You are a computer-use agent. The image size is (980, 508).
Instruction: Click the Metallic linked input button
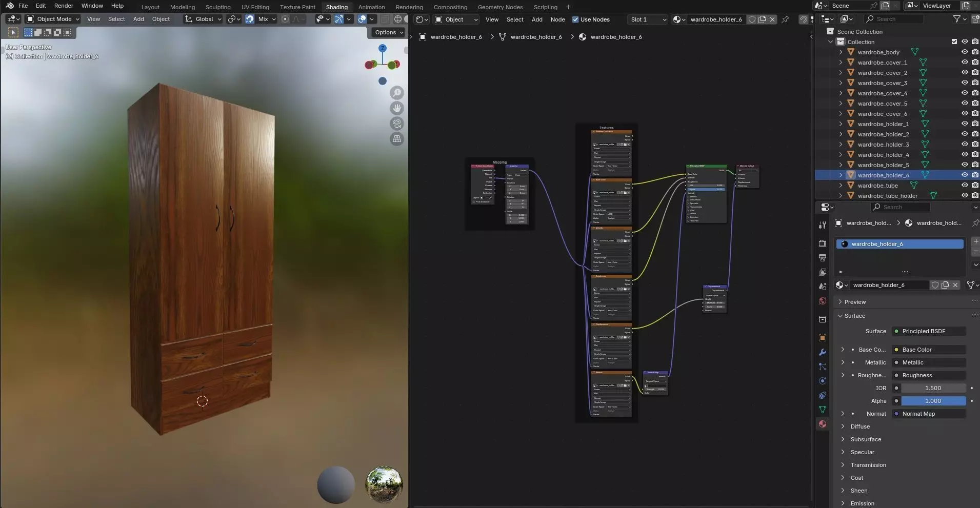click(929, 362)
